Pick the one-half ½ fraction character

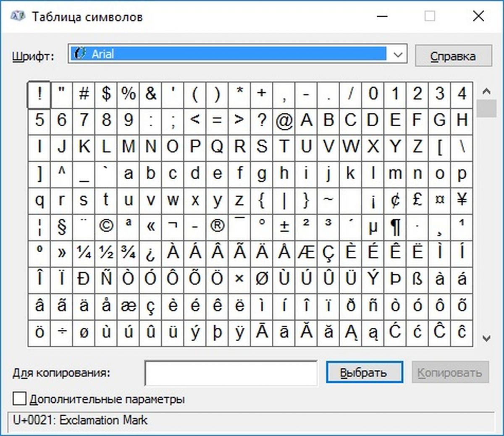[106, 253]
